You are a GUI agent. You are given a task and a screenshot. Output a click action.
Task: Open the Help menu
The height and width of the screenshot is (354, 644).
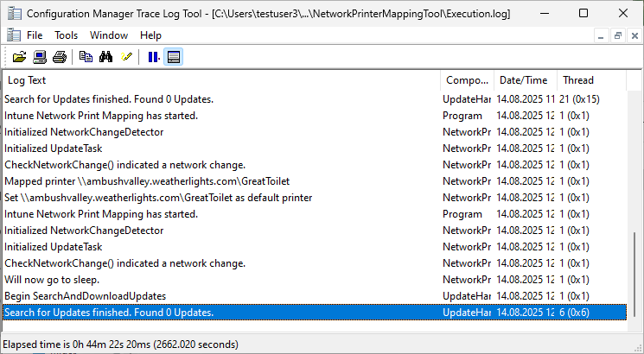pos(150,35)
